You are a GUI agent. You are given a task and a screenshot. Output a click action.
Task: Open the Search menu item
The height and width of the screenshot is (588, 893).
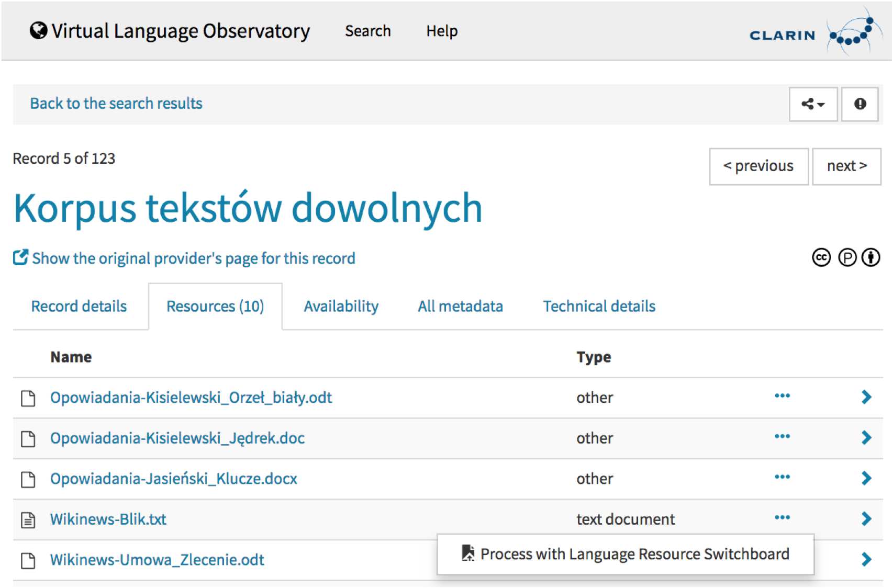[368, 31]
